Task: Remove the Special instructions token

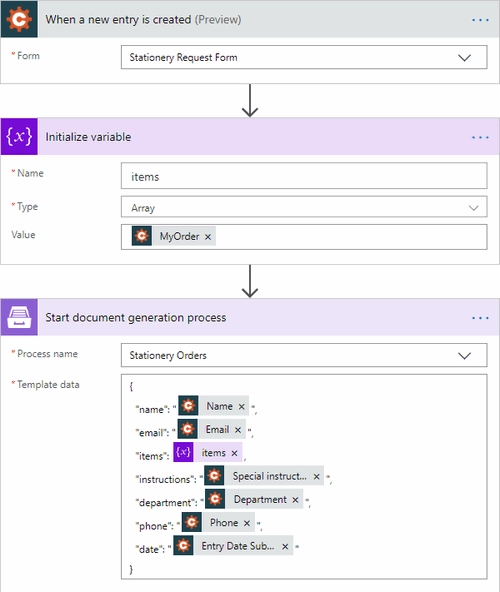Action: tap(316, 476)
